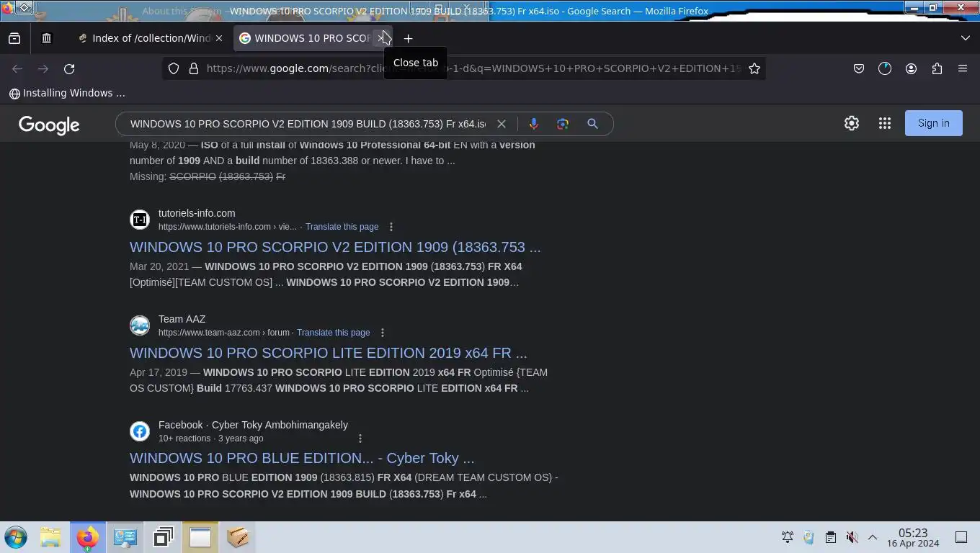Open file manager from taskbar
Screen dimensions: 980x553
(x=50, y=537)
